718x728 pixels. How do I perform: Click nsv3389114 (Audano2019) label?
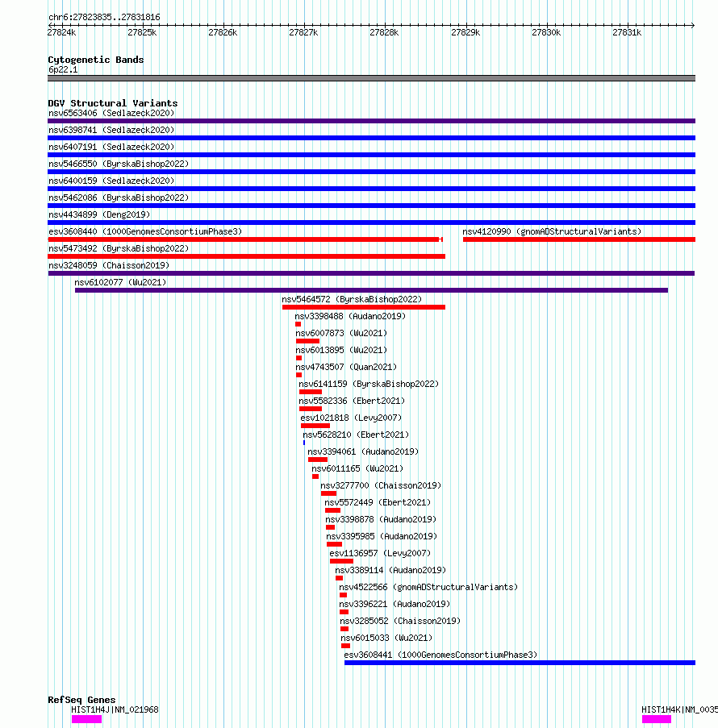(390, 571)
